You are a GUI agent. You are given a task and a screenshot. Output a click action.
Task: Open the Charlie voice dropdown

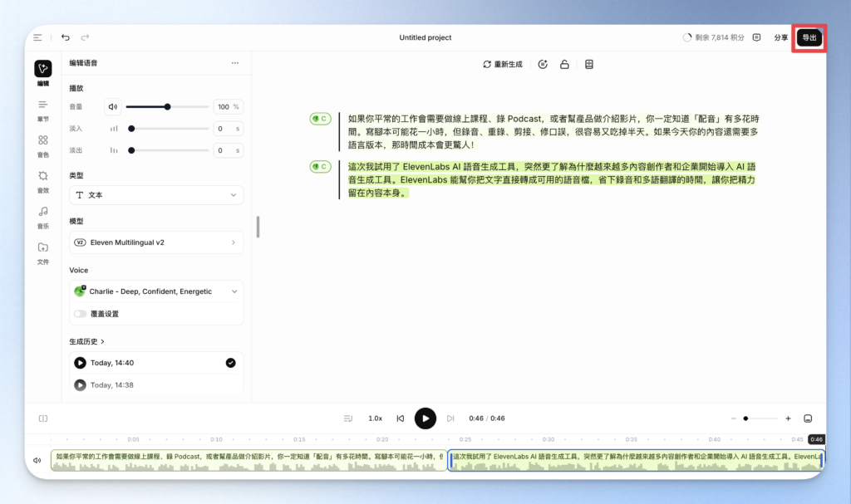point(156,291)
